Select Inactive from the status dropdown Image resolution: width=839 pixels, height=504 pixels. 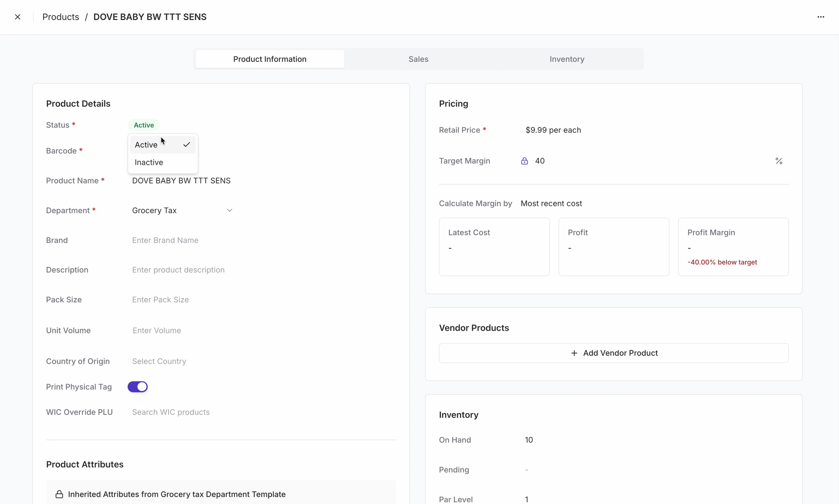coord(149,162)
